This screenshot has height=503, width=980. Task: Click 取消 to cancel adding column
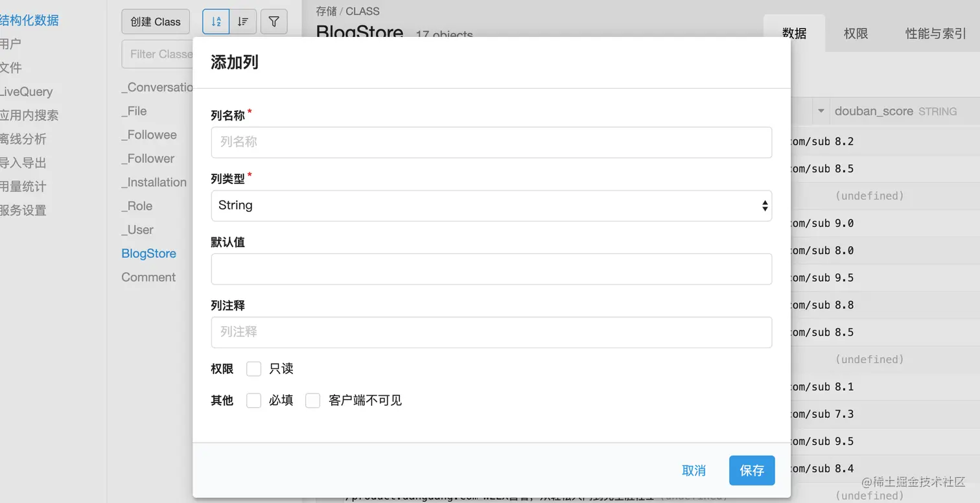click(694, 471)
